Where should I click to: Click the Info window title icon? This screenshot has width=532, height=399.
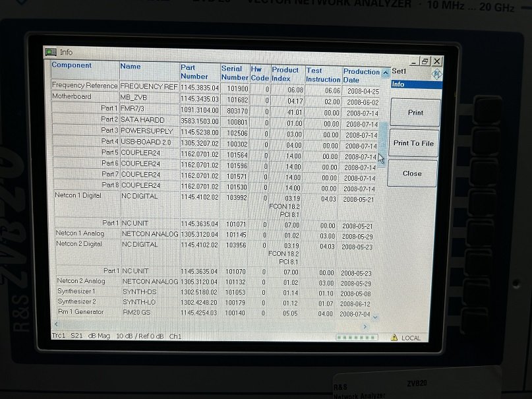point(51,52)
